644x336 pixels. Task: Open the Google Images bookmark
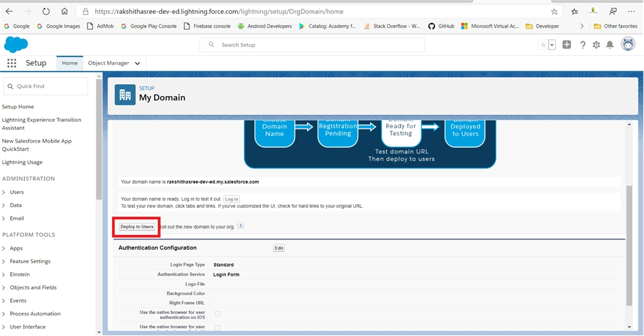pos(58,26)
